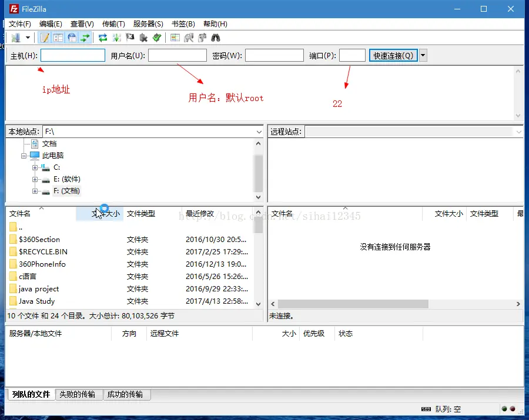Open the 查看(V) menu
Screen dimensions: 529x420
82,24
